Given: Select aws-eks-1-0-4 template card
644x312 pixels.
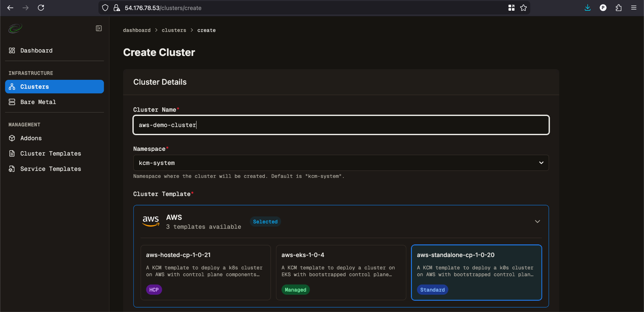Looking at the screenshot, I should [341, 272].
